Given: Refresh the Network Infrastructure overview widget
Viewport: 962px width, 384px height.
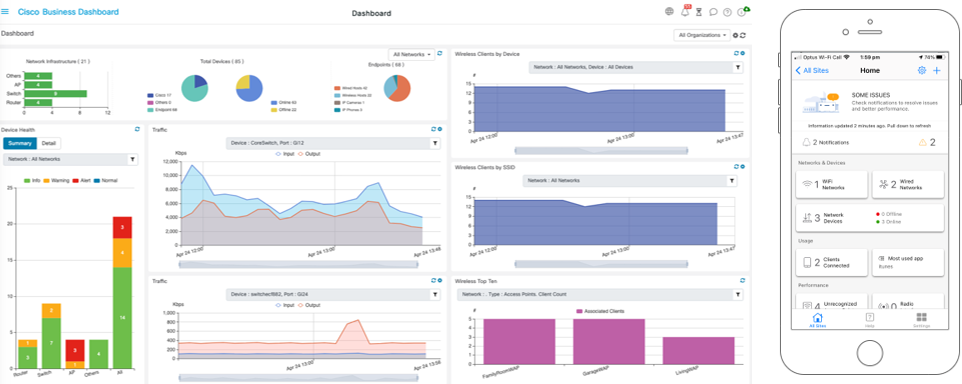Looking at the screenshot, I should [440, 54].
